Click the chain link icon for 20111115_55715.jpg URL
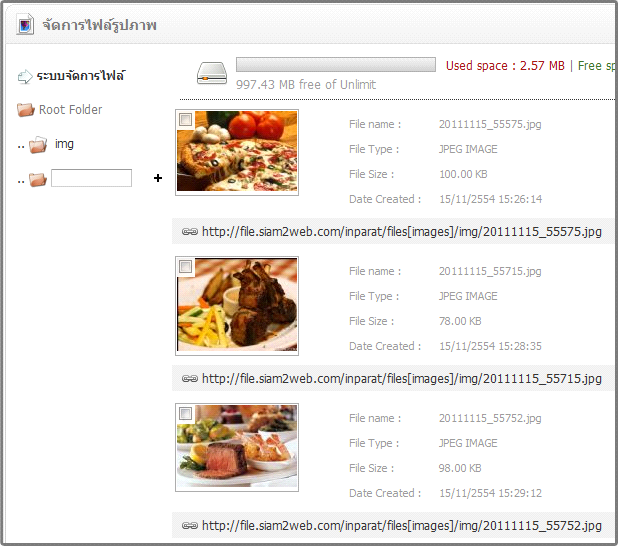Screen dimensions: 618x546 pyautogui.click(x=190, y=379)
